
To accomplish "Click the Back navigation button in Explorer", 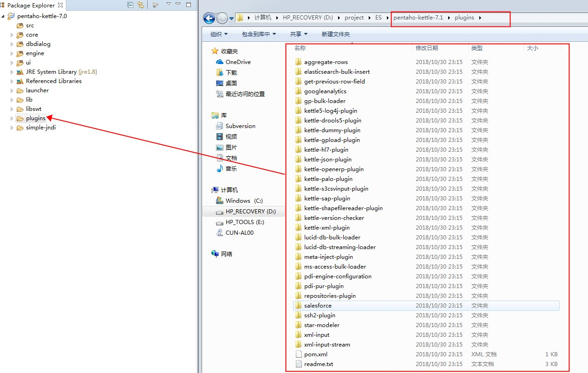I will click(209, 18).
